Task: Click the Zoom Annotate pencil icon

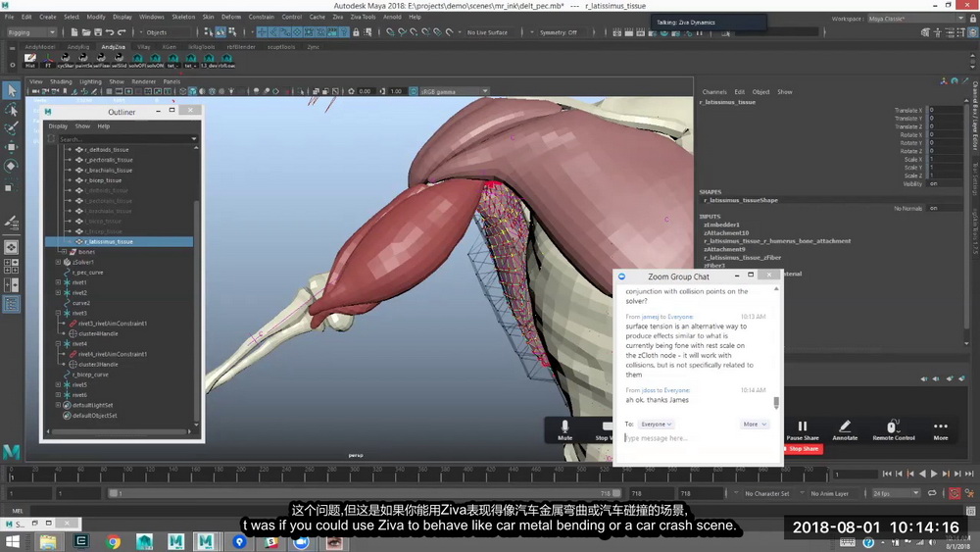Action: (845, 430)
